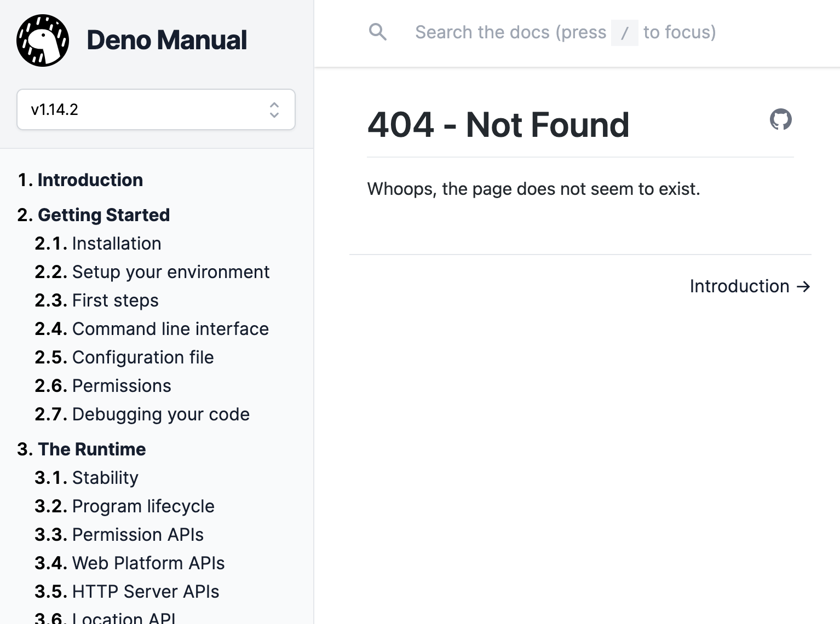This screenshot has width=840, height=624.
Task: Open the Installation page
Action: click(117, 243)
